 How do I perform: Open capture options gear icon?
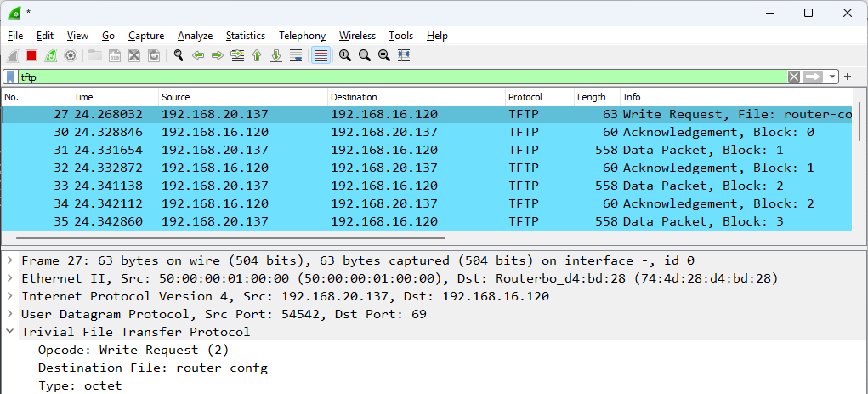71,55
